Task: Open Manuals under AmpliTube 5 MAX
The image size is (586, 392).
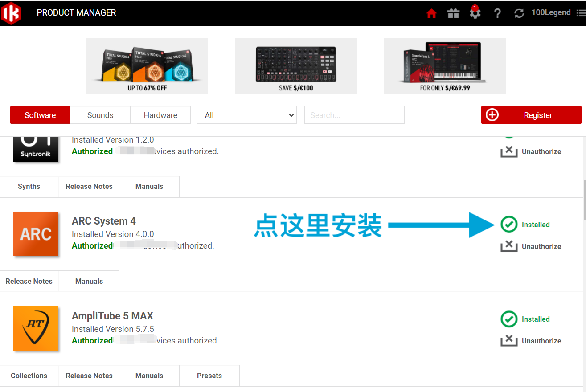Action: coord(149,376)
